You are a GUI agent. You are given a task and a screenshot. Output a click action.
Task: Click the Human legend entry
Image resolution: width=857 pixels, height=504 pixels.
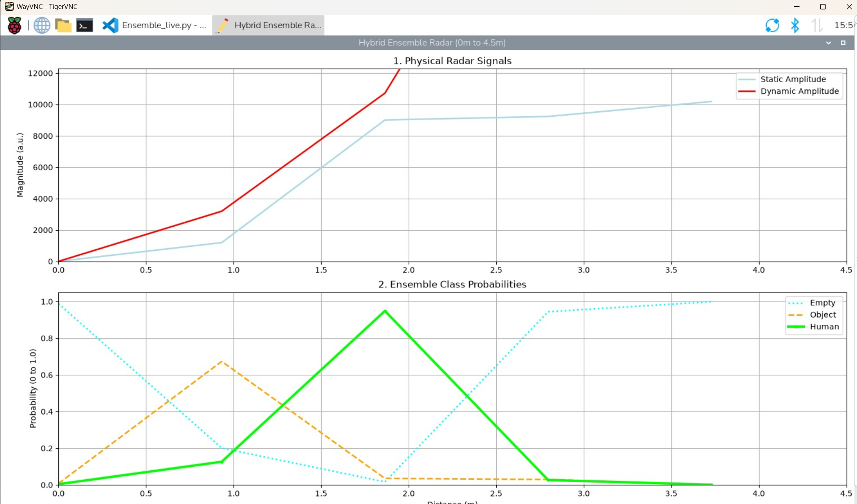(813, 327)
